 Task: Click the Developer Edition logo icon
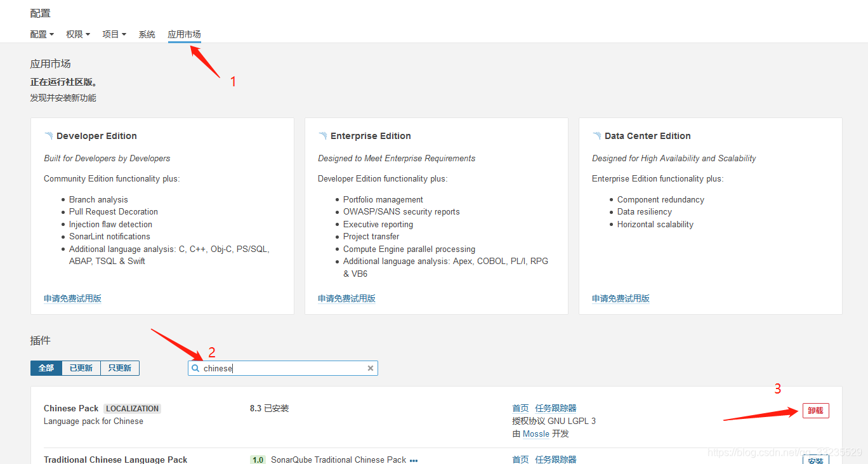[x=49, y=136]
